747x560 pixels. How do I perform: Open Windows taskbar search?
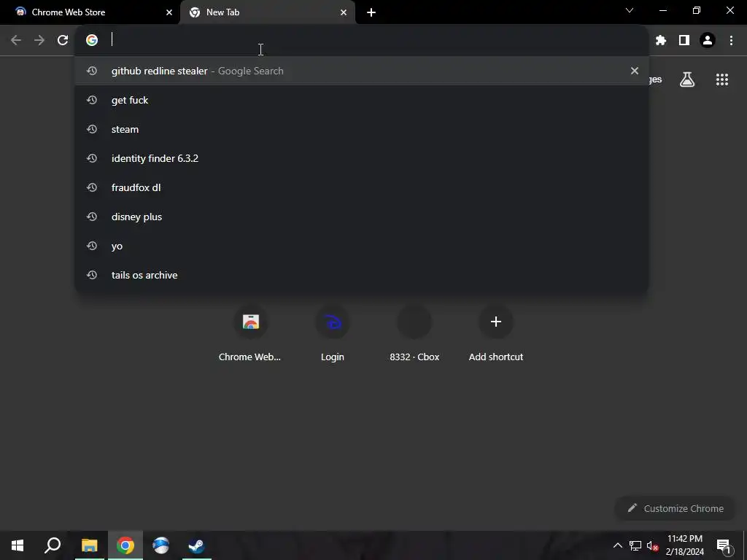tap(53, 545)
